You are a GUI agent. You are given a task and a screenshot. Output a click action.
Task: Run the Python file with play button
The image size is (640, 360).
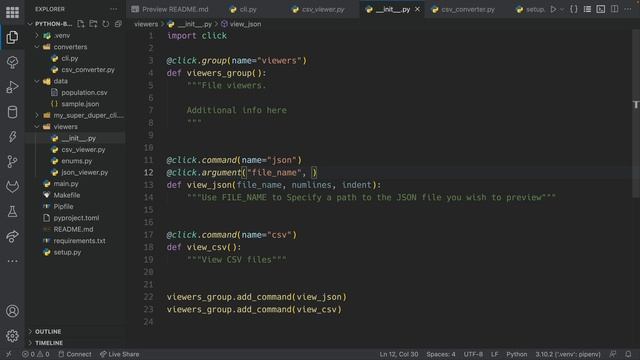pyautogui.click(x=553, y=9)
